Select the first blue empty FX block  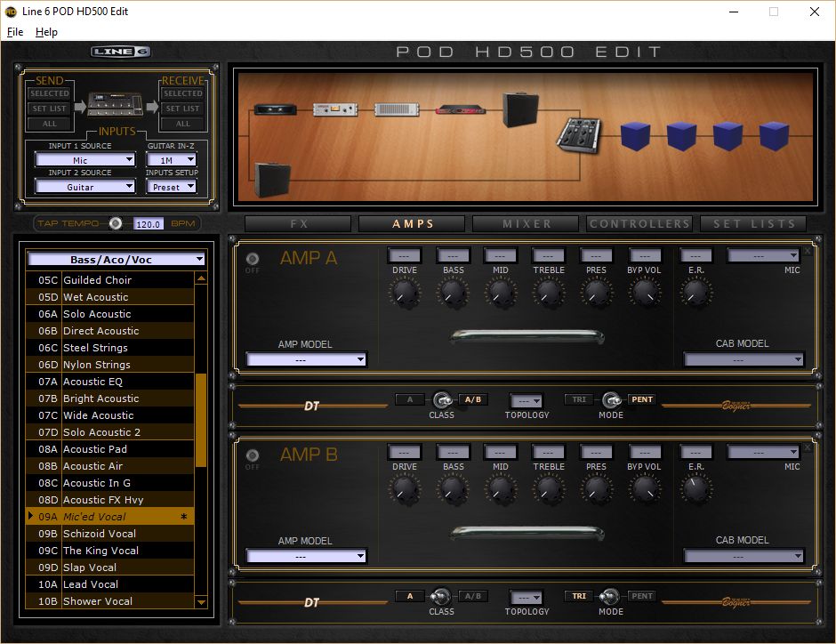[636, 135]
